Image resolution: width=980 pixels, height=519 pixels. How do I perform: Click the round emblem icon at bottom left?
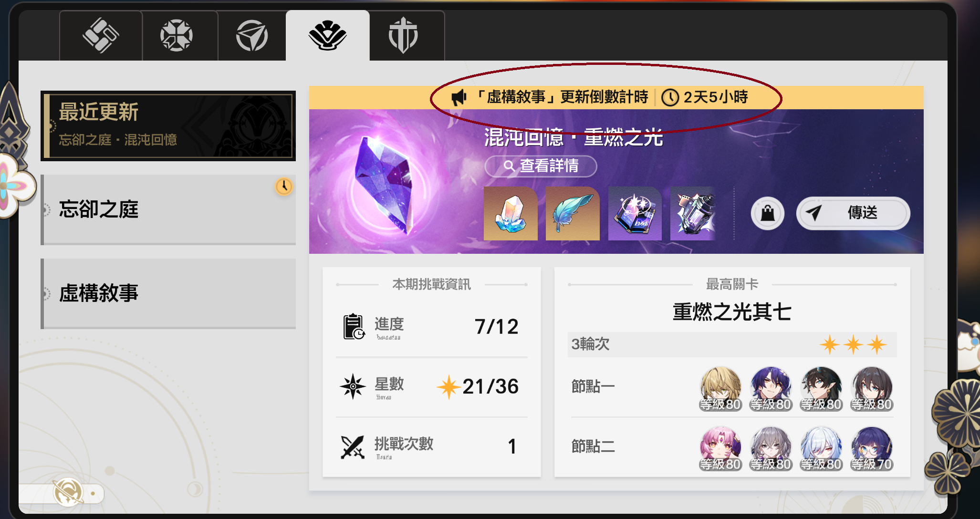click(68, 492)
